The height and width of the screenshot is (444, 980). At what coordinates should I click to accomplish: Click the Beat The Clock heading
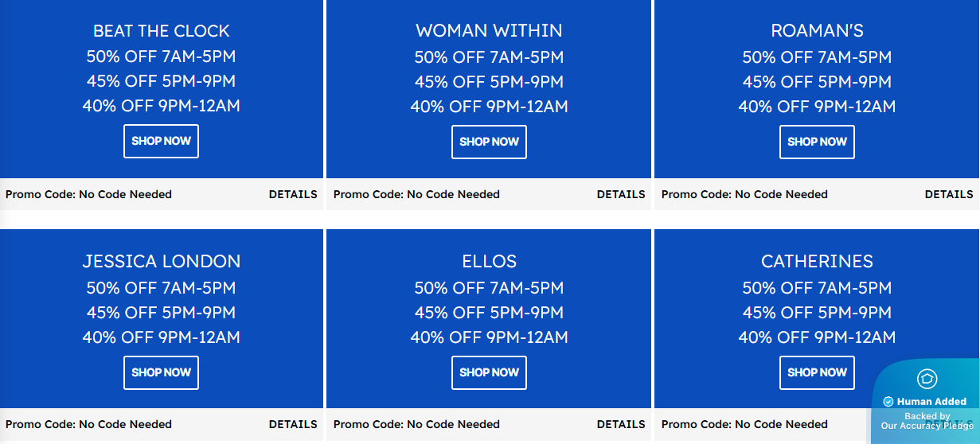[162, 31]
